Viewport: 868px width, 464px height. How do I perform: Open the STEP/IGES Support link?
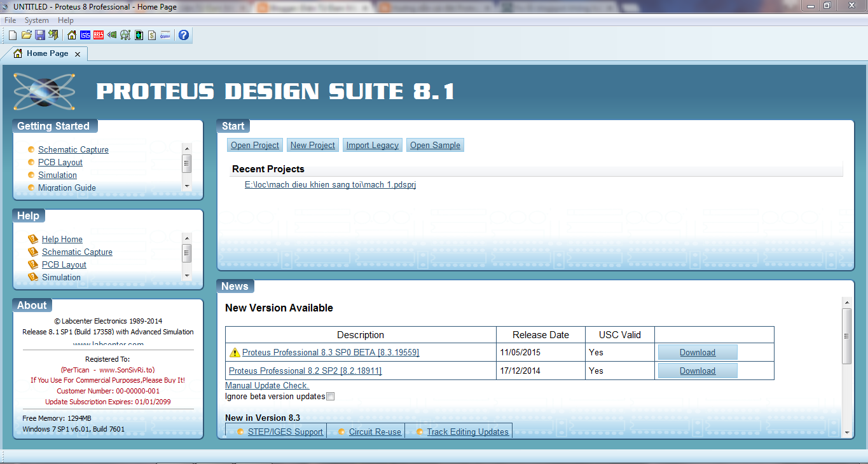(x=286, y=432)
